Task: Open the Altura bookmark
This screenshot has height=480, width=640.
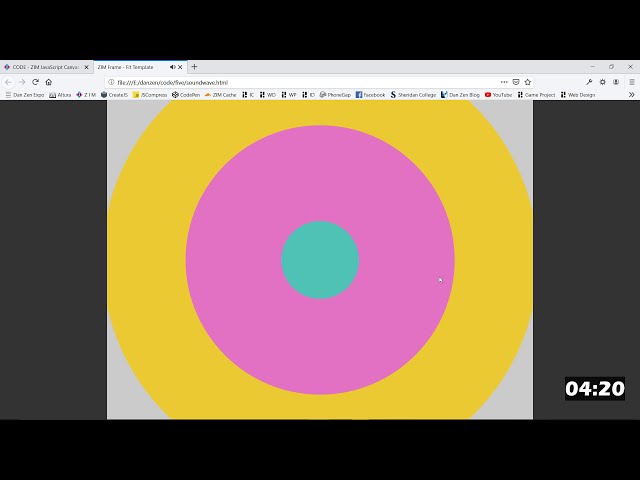Action: coord(60,95)
